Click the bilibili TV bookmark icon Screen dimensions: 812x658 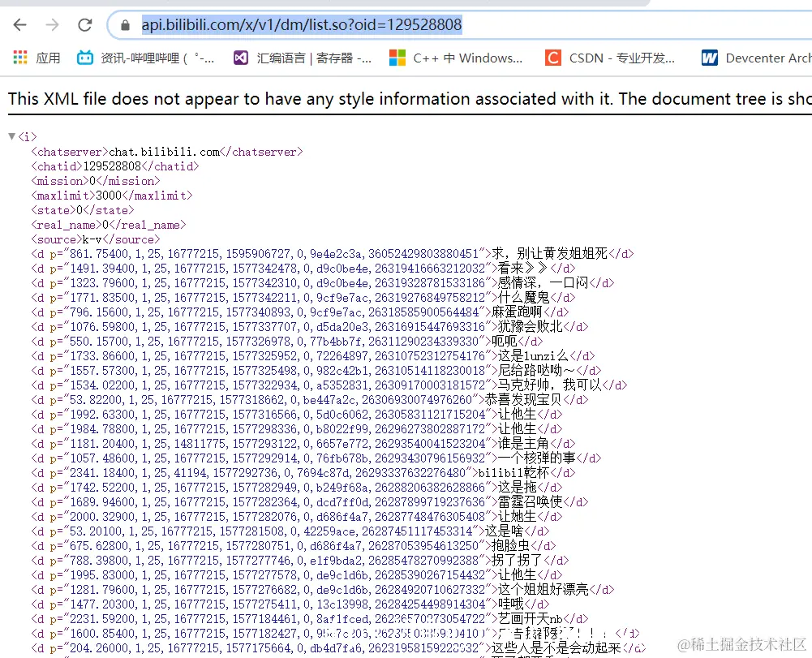(85, 58)
